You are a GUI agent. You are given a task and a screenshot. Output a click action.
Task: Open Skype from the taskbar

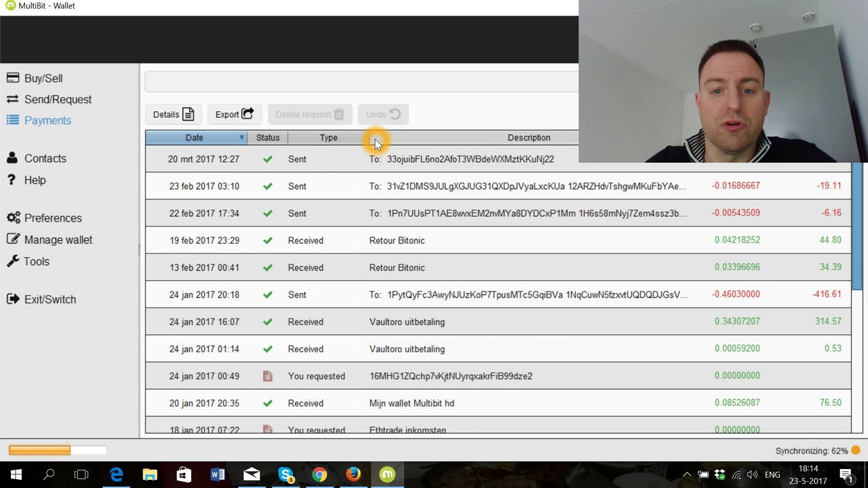(285, 474)
